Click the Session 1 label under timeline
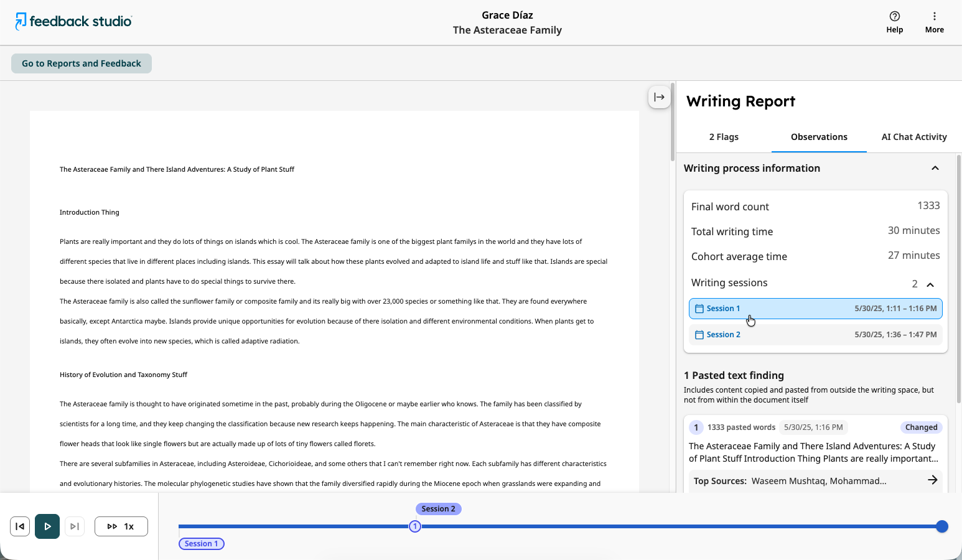 point(202,544)
